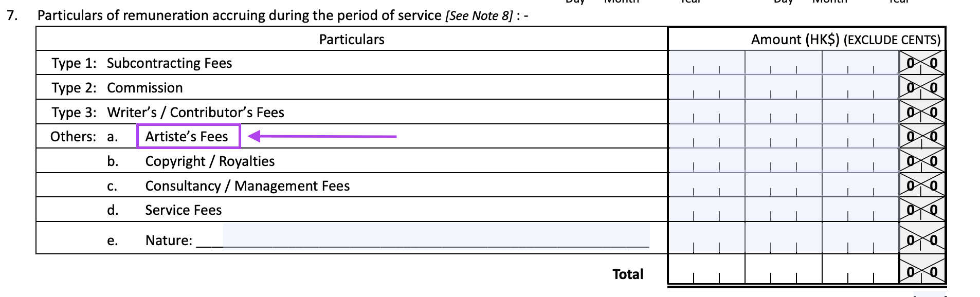Viewport: 980px width, 297px height.
Task: Click the Copyright / Royalties label
Action: (210, 161)
